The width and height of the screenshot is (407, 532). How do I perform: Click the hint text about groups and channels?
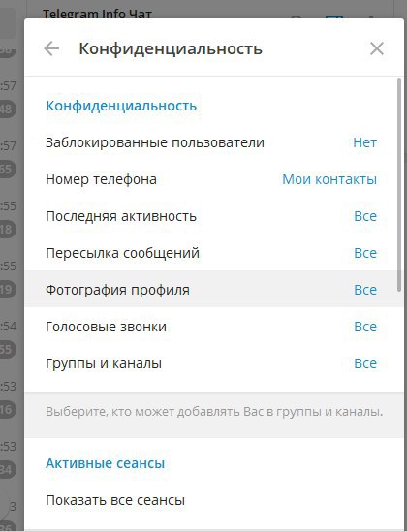tap(214, 412)
